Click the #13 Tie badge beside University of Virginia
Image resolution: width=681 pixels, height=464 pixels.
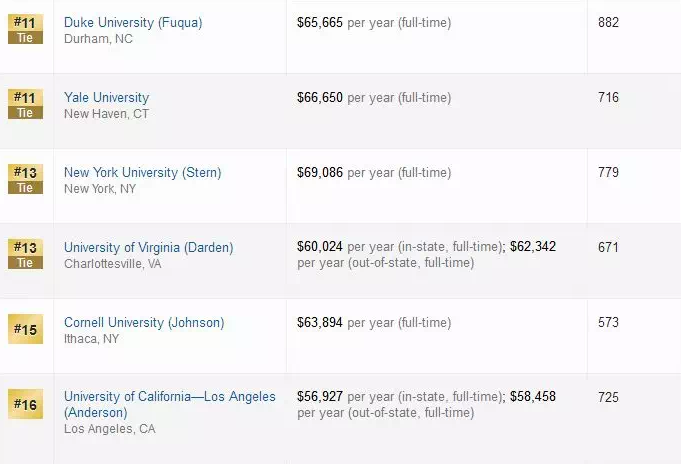tap(25, 254)
